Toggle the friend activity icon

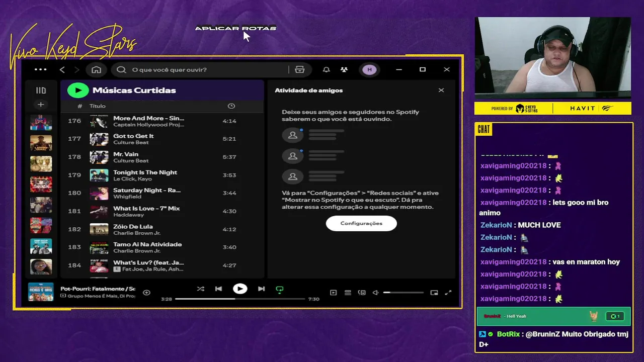pos(344,69)
